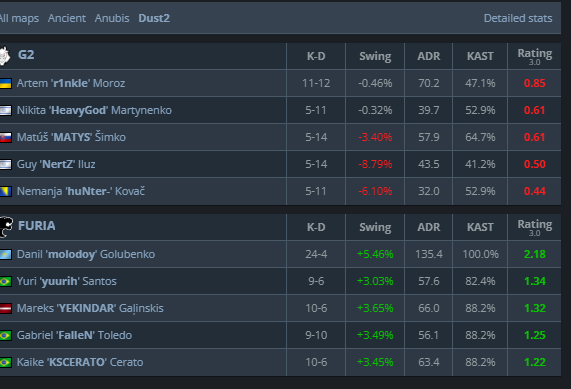Screen dimensions: 571x389
Task: Open the Detailed stats link
Action: [518, 18]
